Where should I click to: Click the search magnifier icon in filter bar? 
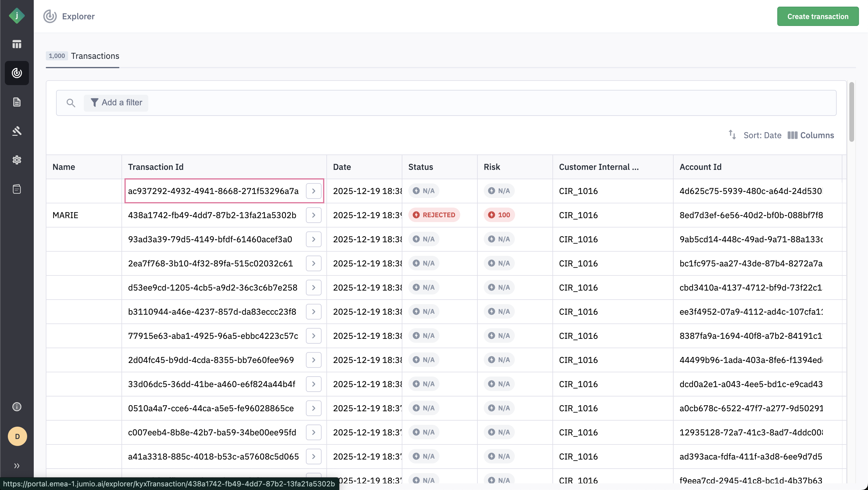coord(71,103)
